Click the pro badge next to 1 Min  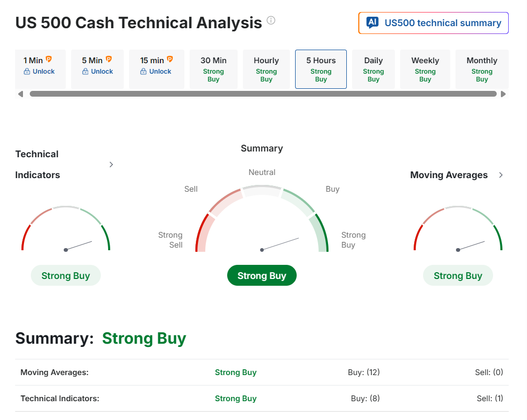(x=49, y=60)
